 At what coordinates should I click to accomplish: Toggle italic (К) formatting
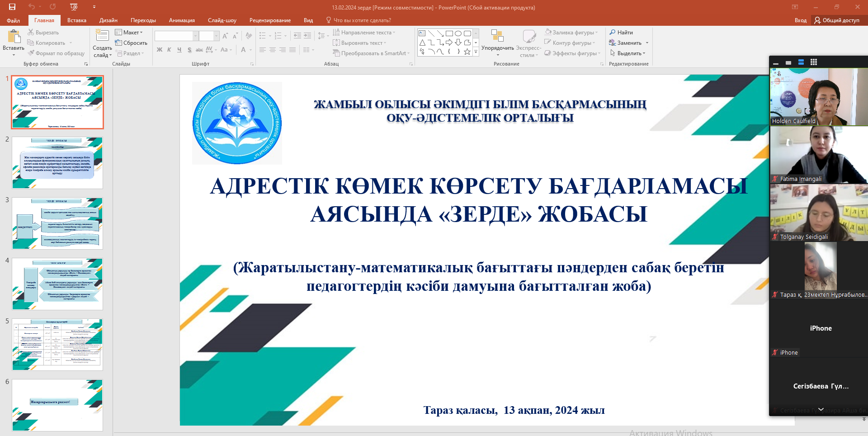point(169,50)
